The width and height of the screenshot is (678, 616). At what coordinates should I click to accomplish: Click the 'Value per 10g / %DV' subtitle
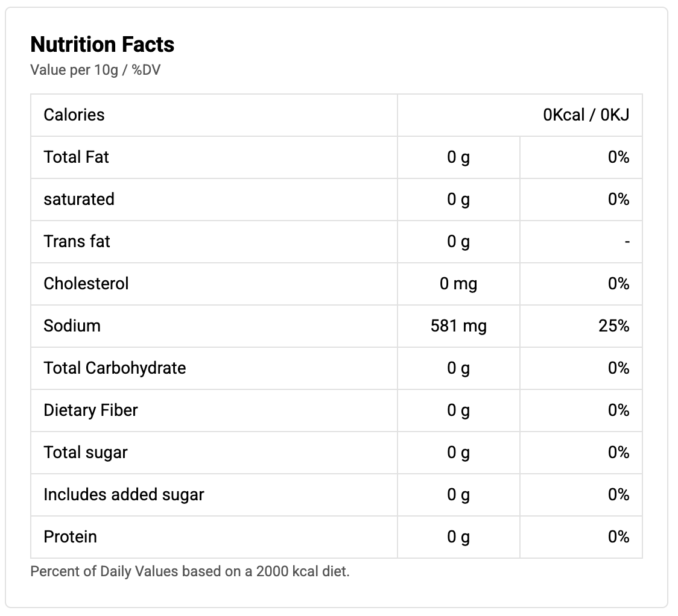(95, 70)
